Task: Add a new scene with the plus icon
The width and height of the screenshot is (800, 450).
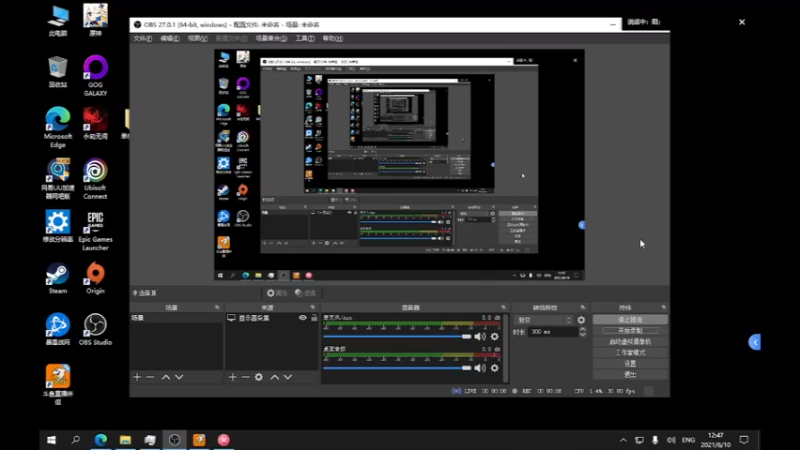Action: pyautogui.click(x=137, y=377)
